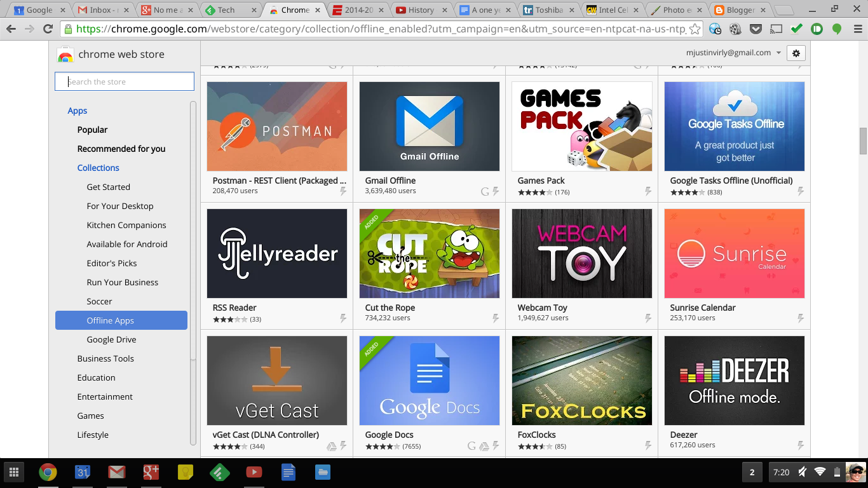Click the page vertical scrollbar thumb
This screenshot has width=868, height=488.
(x=863, y=140)
